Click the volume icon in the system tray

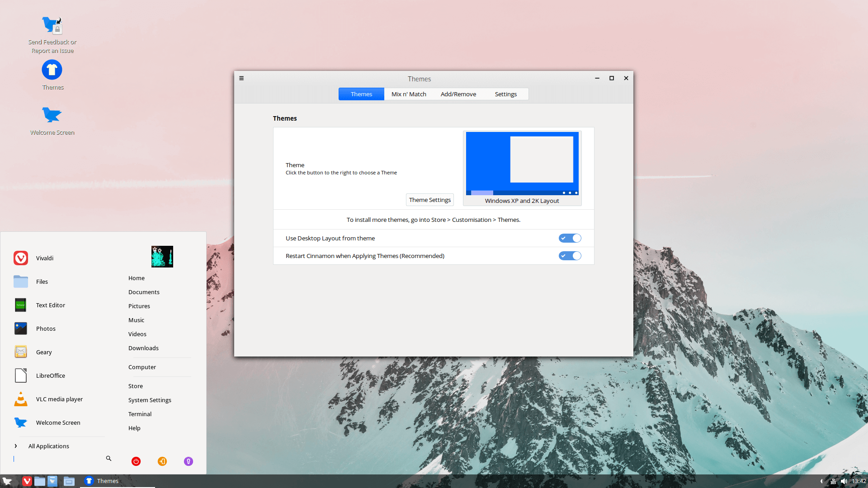844,481
